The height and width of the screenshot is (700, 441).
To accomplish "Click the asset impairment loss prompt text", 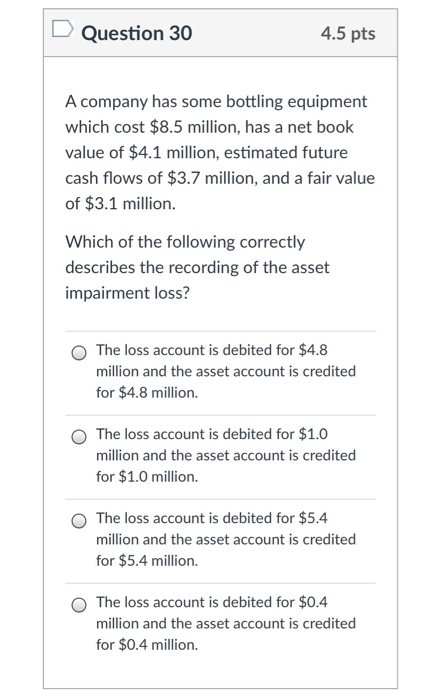I will 197,267.
